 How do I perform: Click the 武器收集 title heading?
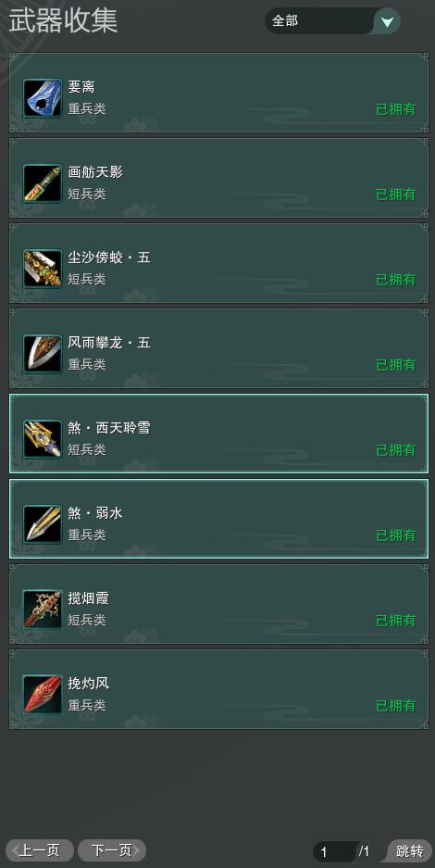[x=63, y=21]
